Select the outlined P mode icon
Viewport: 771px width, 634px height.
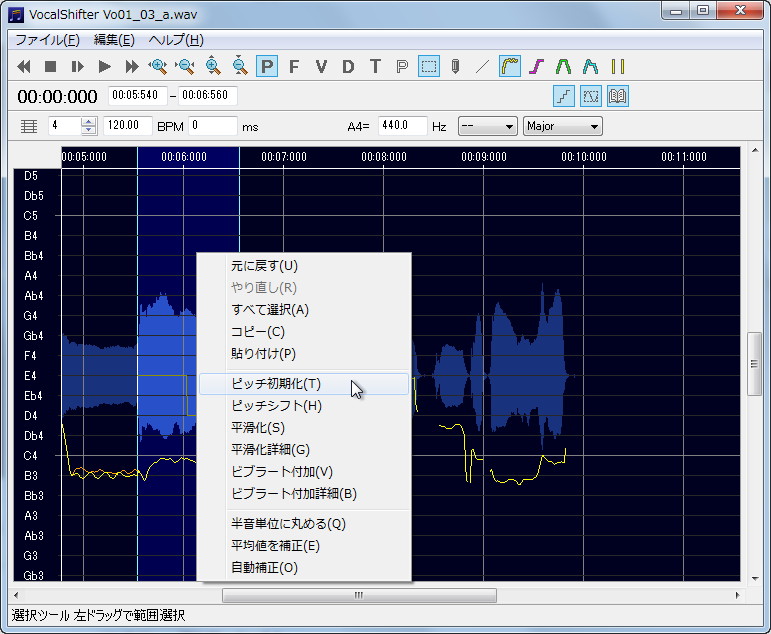402,66
